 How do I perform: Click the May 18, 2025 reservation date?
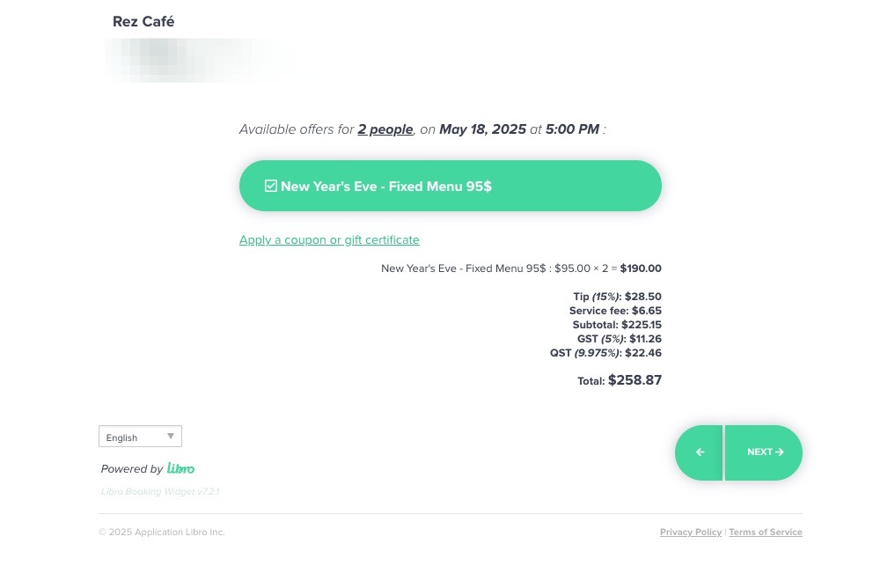482,129
